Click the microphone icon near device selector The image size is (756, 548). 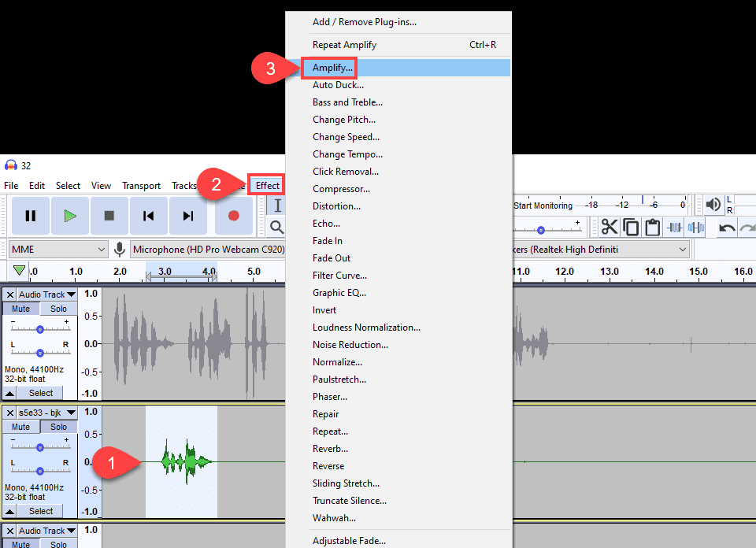pyautogui.click(x=120, y=249)
